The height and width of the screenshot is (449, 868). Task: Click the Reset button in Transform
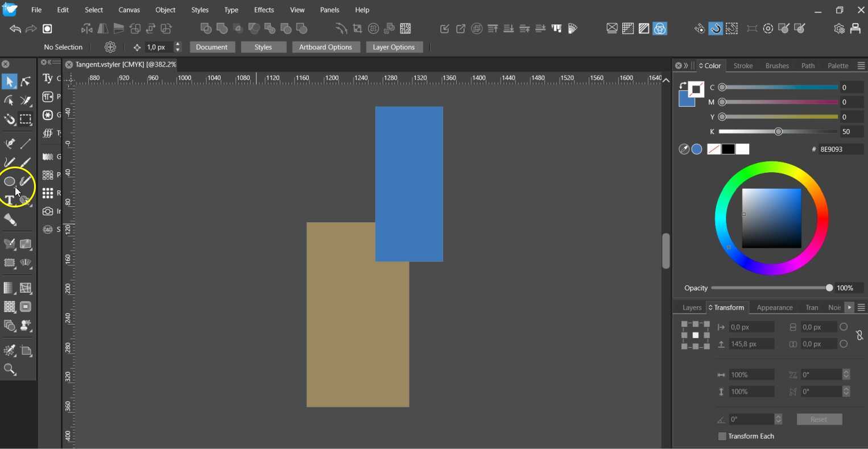coord(819,419)
